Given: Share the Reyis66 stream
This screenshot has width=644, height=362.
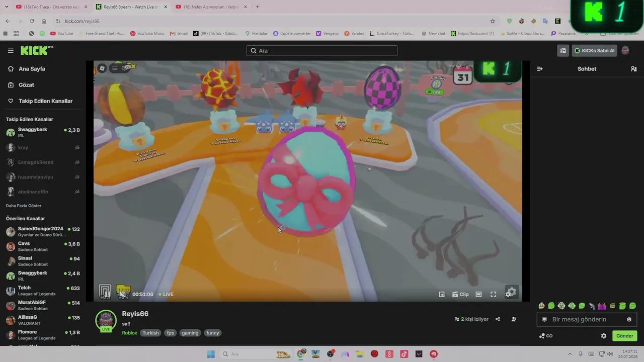Looking at the screenshot, I should tap(498, 319).
